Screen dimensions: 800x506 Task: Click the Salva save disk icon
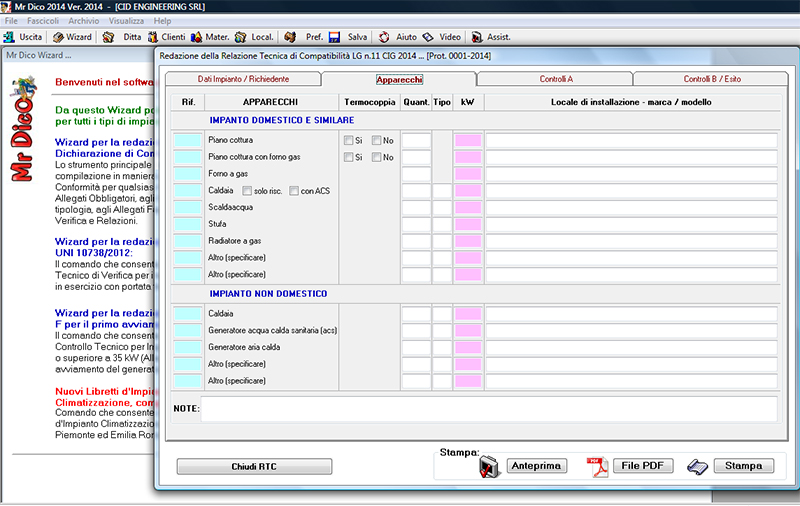(334, 37)
